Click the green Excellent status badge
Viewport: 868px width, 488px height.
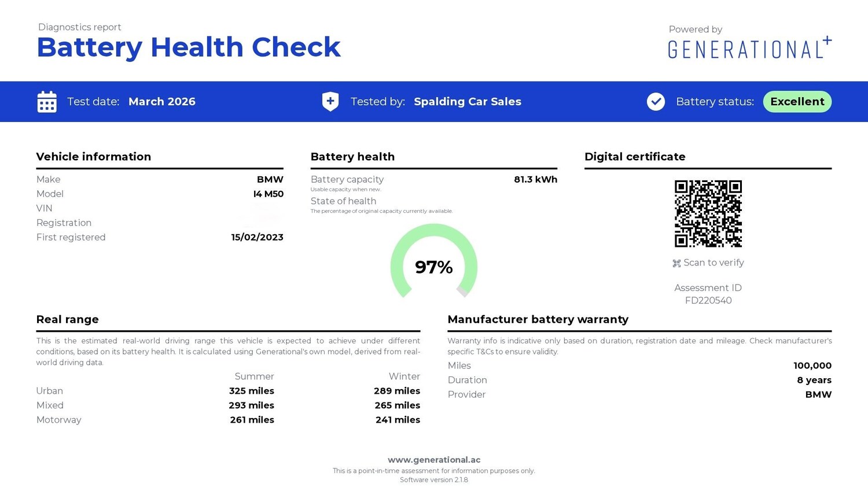[x=797, y=102]
